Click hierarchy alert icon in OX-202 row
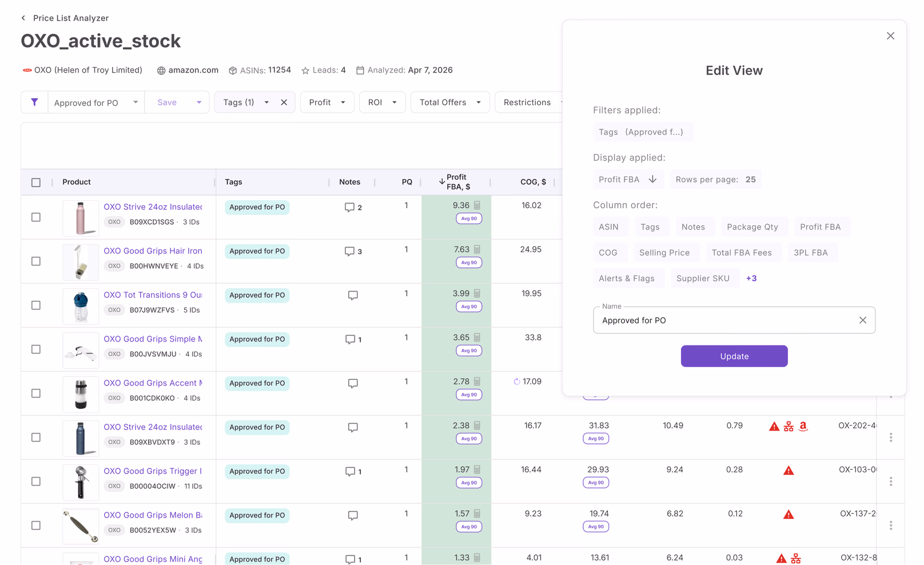This screenshot has height=565, width=924. [788, 426]
